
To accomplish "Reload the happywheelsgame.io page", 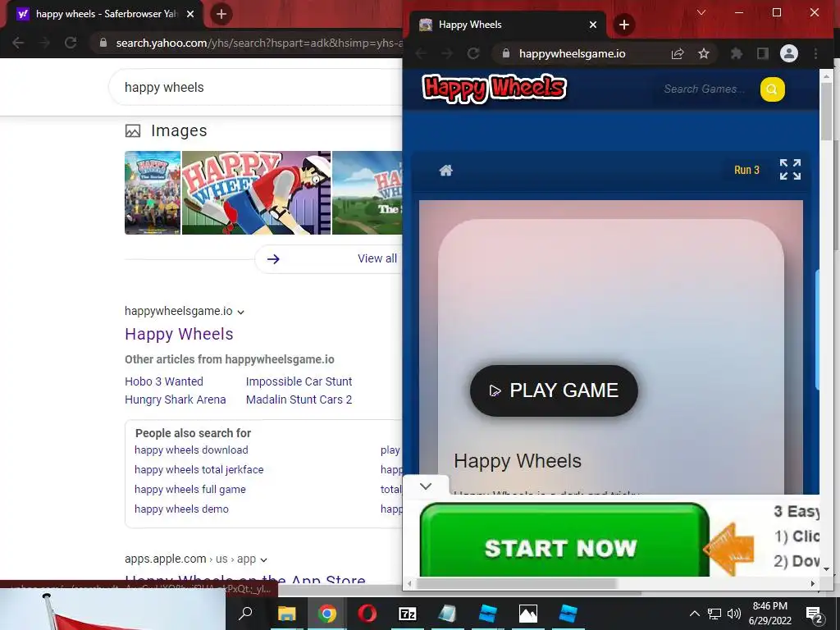I will tap(473, 53).
